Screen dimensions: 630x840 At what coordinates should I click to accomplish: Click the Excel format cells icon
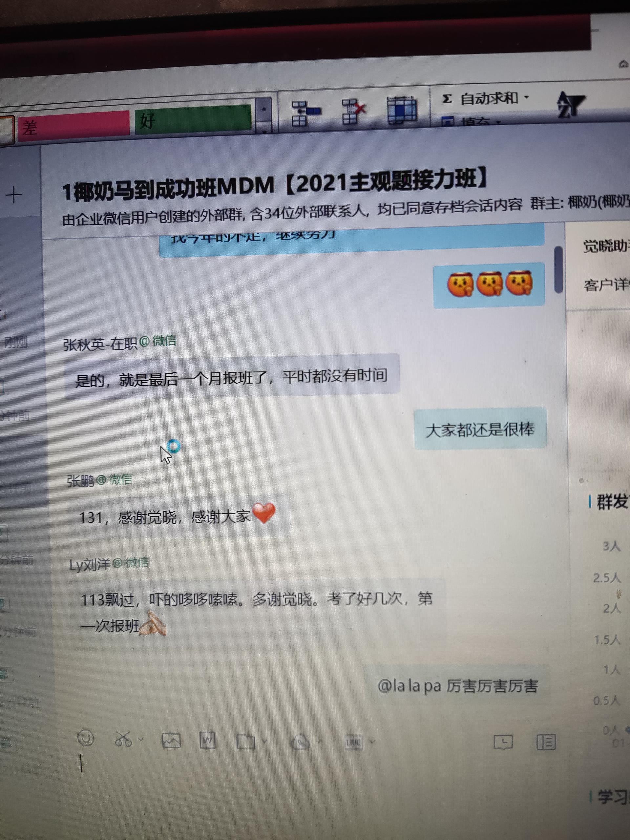(x=402, y=110)
